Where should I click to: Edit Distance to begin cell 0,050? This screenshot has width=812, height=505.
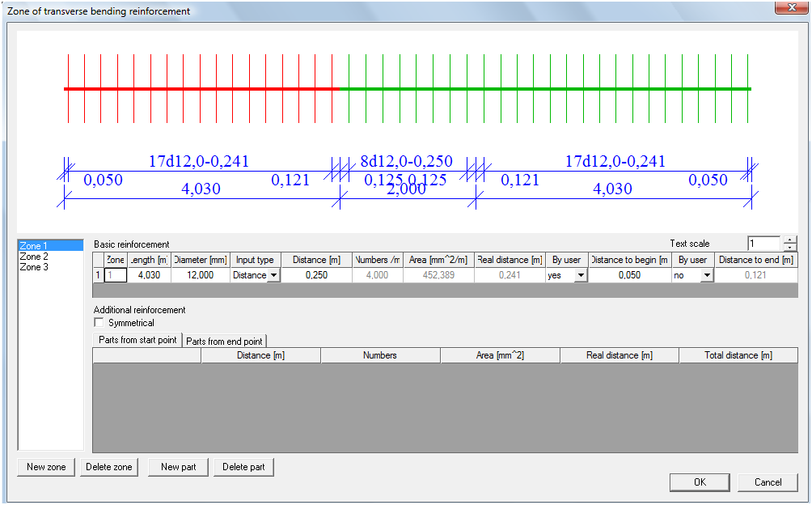[630, 275]
